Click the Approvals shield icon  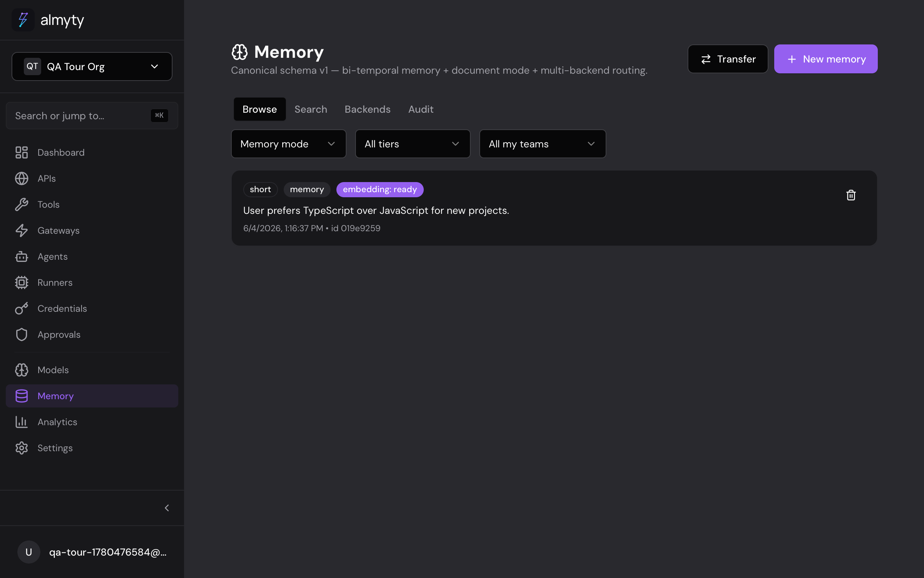point(21,335)
